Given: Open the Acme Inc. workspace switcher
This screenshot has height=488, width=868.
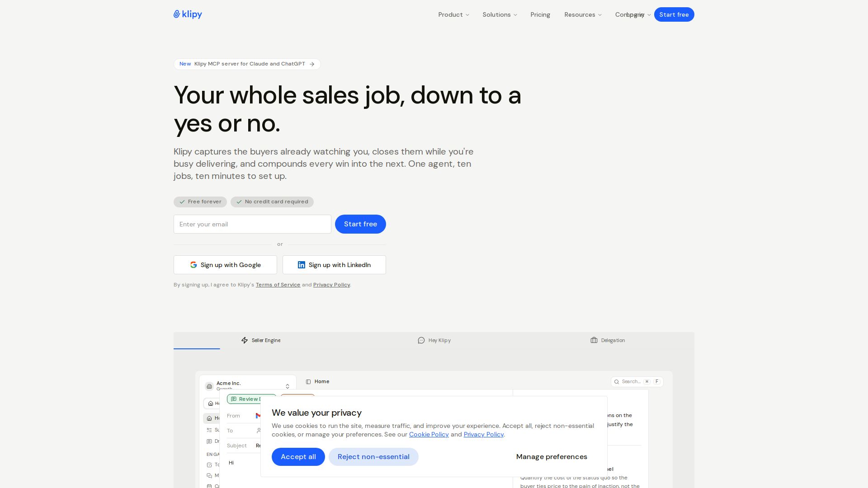Looking at the screenshot, I should (x=248, y=386).
